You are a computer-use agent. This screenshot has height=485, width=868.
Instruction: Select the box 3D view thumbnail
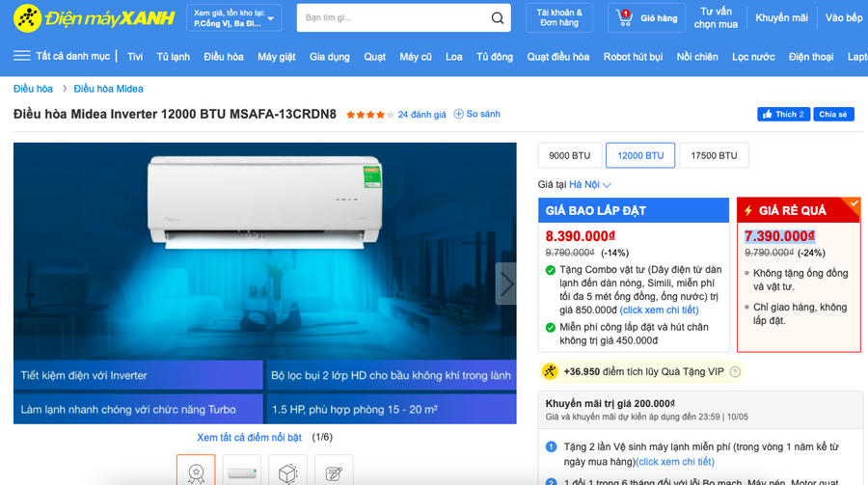tap(287, 470)
